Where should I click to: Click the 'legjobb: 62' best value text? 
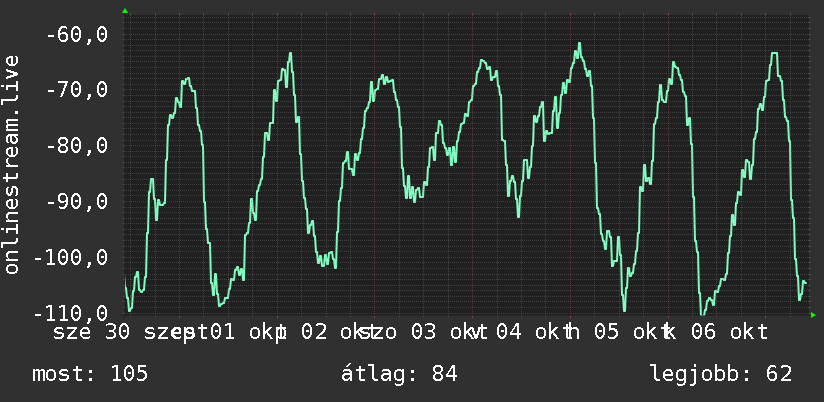click(x=721, y=374)
